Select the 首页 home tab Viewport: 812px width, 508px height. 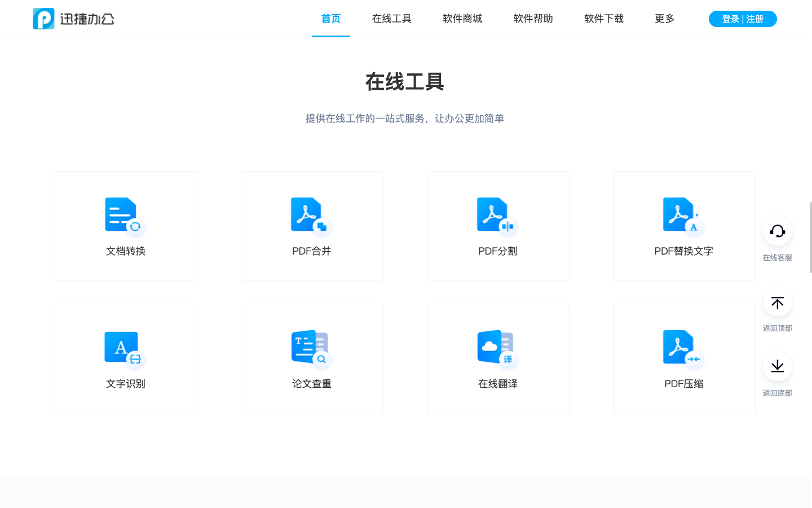pos(330,18)
